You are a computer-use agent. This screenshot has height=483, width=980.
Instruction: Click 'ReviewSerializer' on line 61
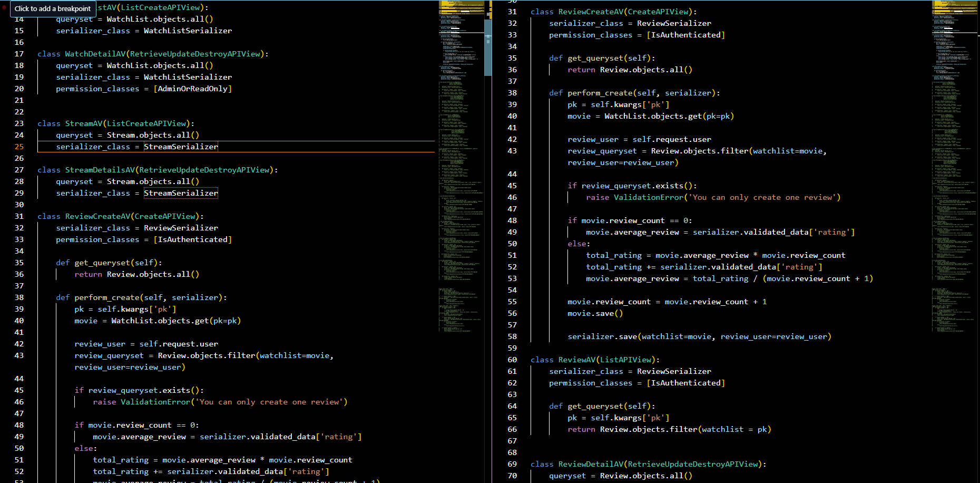click(x=674, y=371)
